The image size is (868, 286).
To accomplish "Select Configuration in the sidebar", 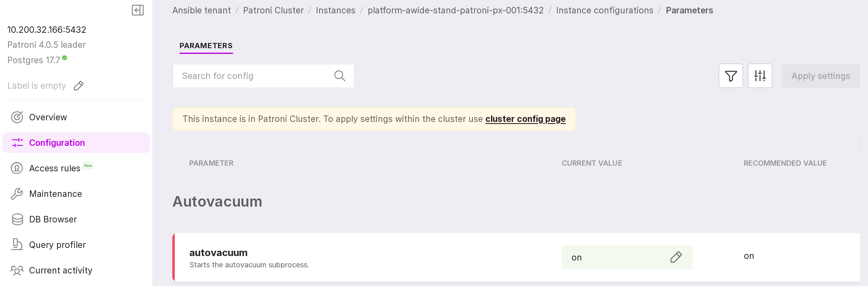I will tap(57, 143).
